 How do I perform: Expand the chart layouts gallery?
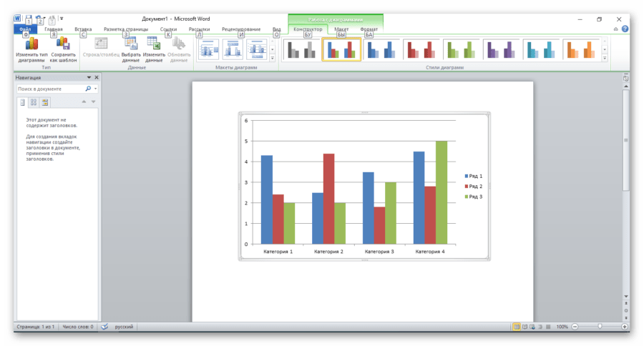(272, 58)
